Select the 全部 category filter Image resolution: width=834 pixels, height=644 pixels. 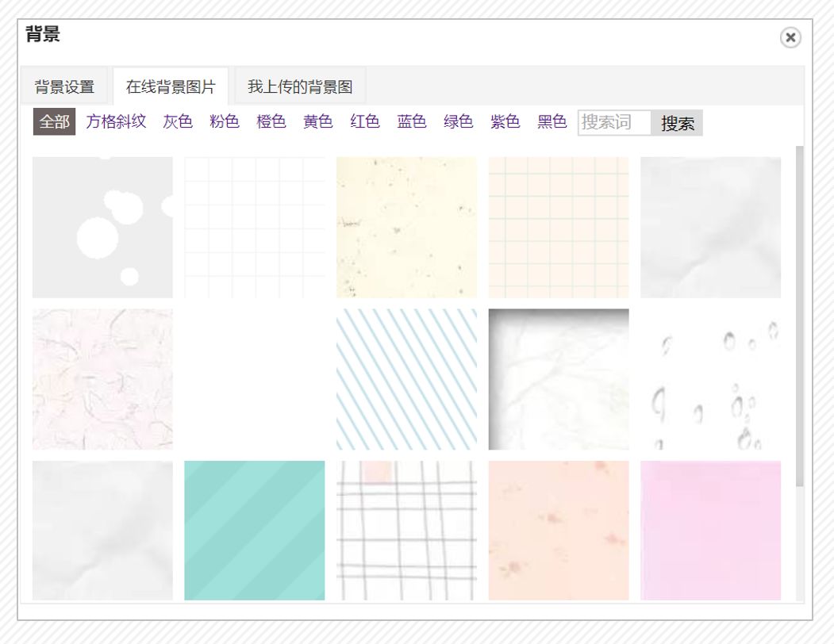[54, 122]
